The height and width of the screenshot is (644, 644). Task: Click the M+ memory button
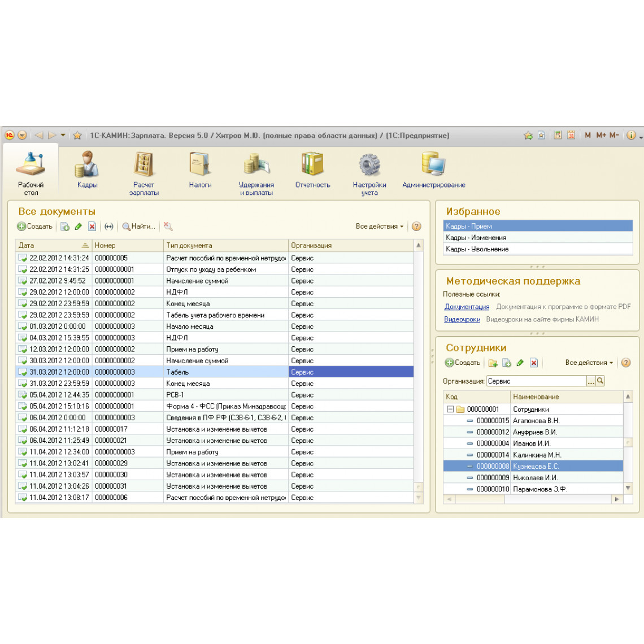click(x=601, y=135)
